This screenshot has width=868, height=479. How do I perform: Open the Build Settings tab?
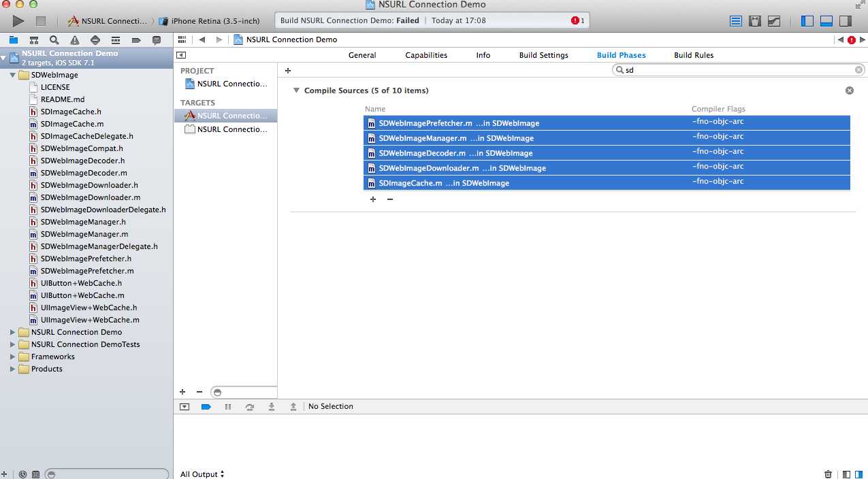click(x=543, y=55)
